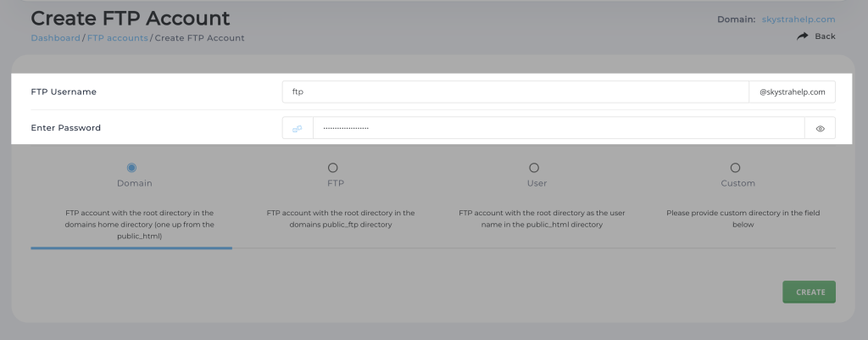The width and height of the screenshot is (868, 340).
Task: Click the Back arrow icon
Action: tap(802, 36)
